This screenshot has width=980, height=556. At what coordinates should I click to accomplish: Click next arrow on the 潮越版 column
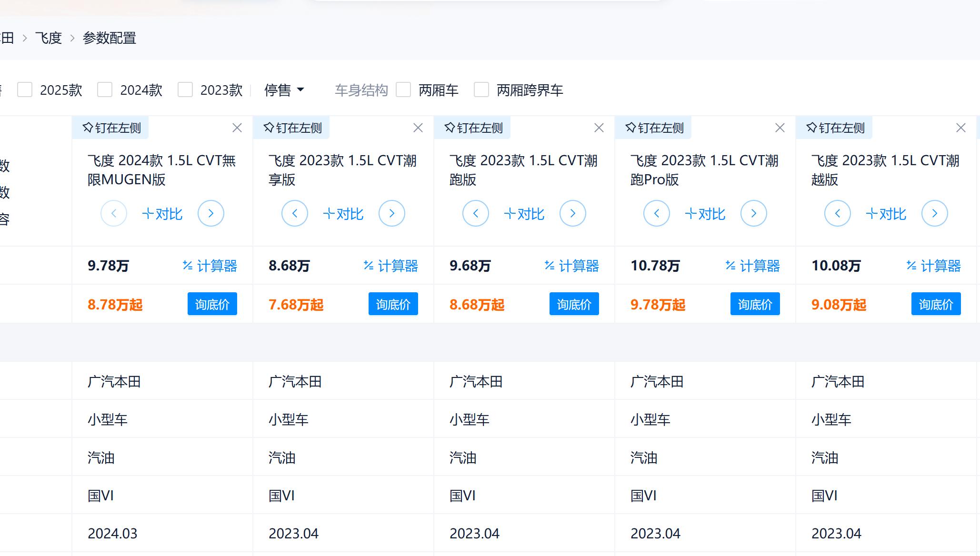pyautogui.click(x=934, y=213)
